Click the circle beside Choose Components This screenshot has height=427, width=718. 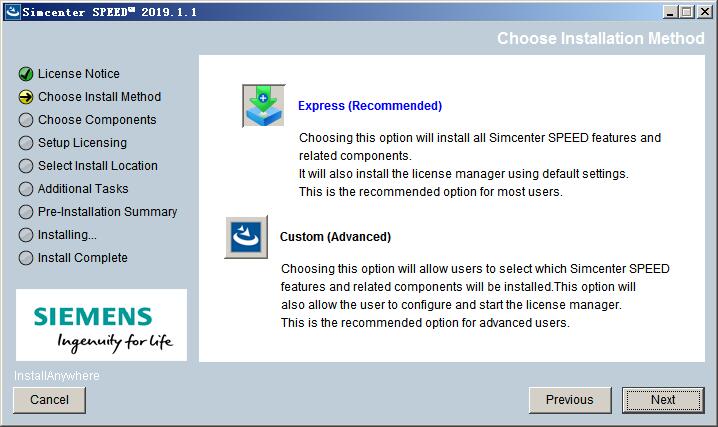[x=26, y=119]
